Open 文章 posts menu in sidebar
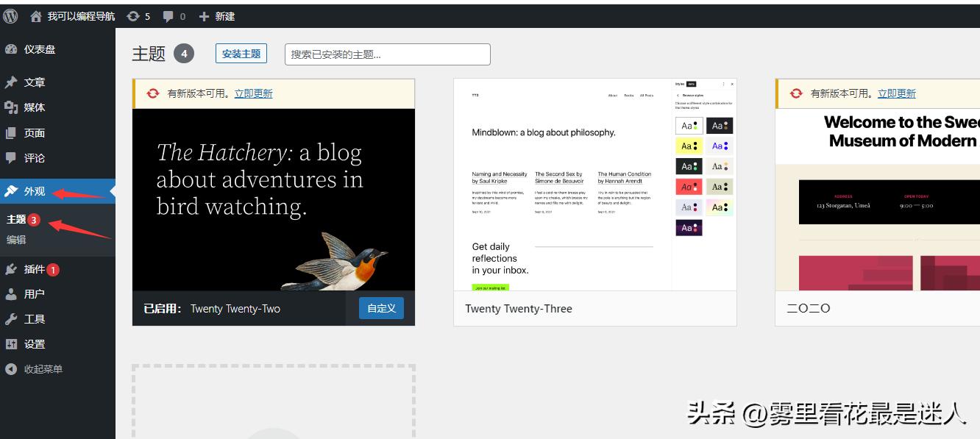This screenshot has width=980, height=439. [34, 82]
